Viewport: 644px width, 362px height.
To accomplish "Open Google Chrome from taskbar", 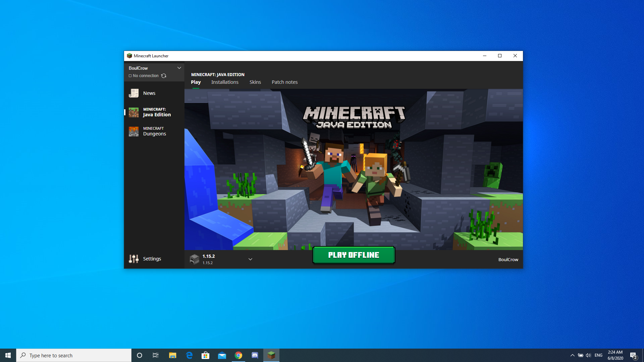I will [x=238, y=355].
